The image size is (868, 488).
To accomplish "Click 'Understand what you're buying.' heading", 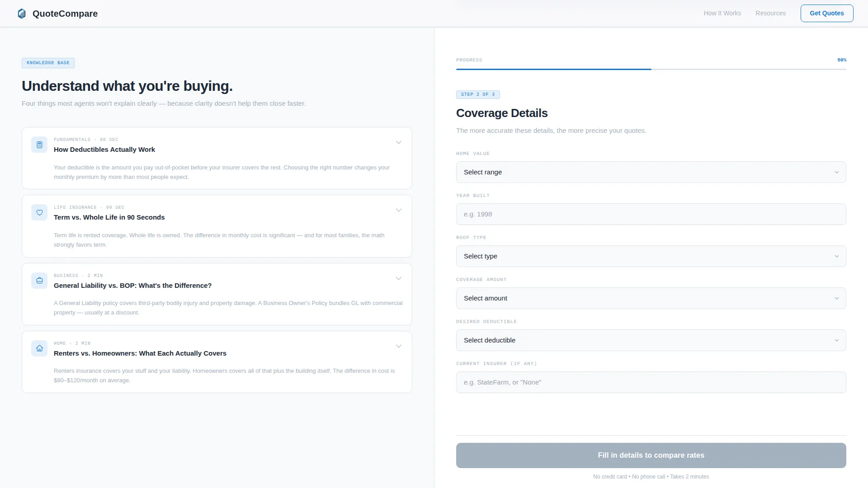I will point(127,86).
